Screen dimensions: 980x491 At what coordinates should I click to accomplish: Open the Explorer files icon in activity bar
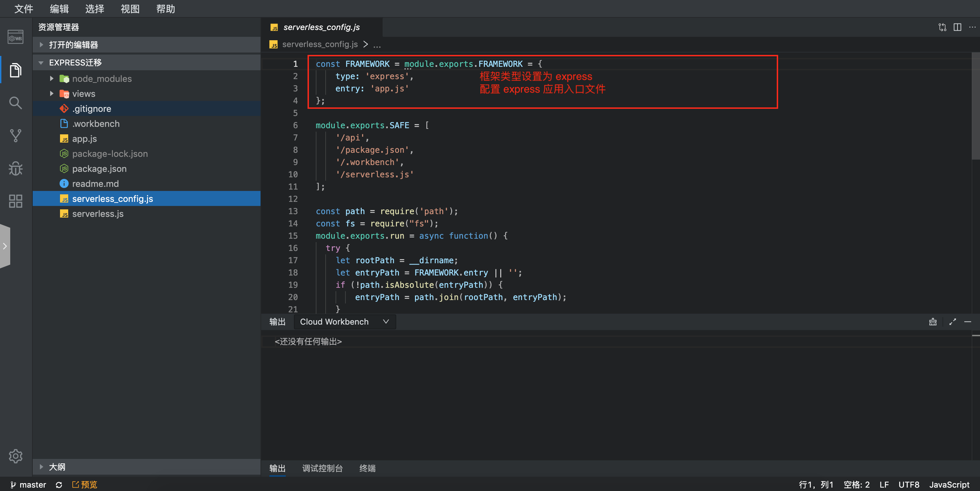[16, 70]
